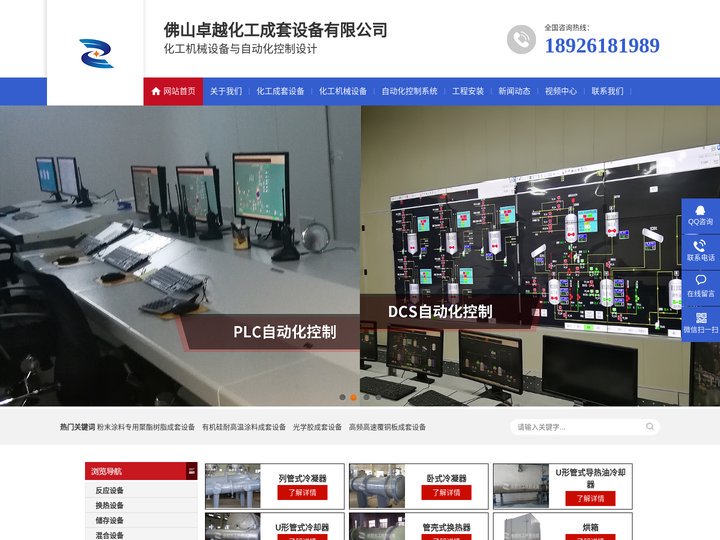Open the 烘箱 product thumbnail

tap(521, 527)
